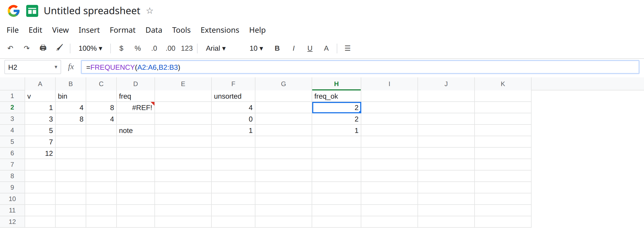Click the Google G logo
Screen dimensions: 644x231
14,11
